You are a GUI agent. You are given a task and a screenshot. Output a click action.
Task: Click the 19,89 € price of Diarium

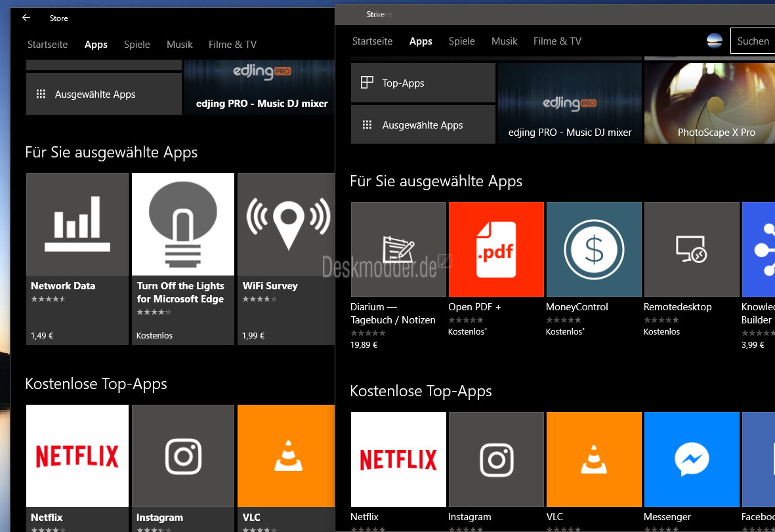click(364, 345)
